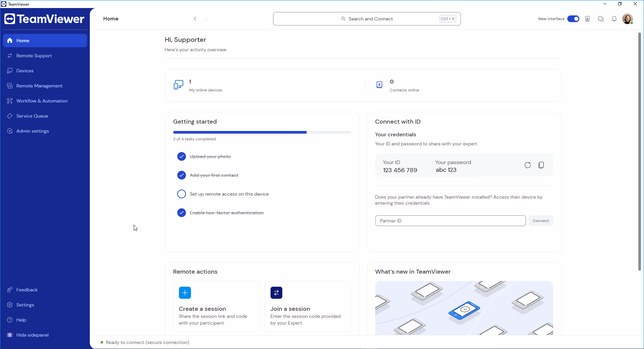Click the 3 of 4 tasks completed text
The height and width of the screenshot is (349, 644).
(194, 139)
